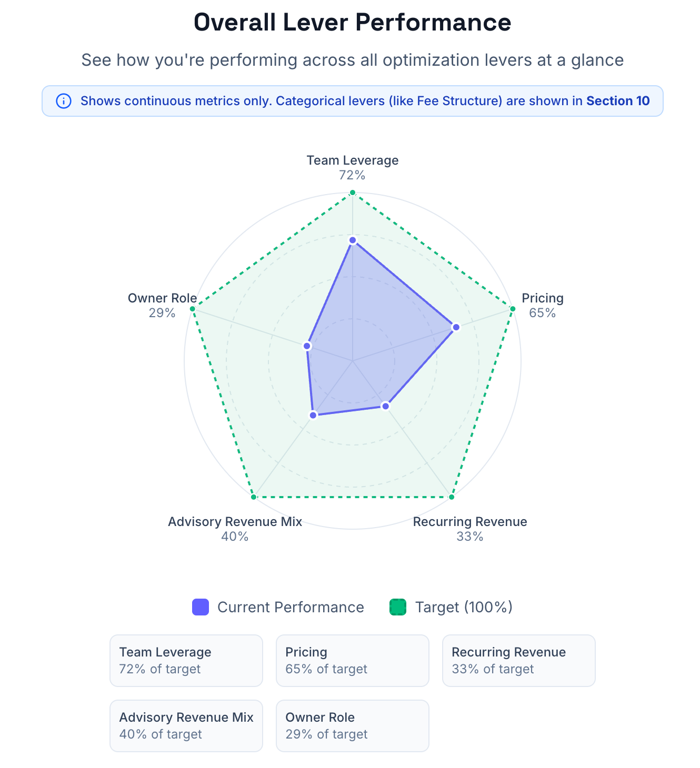
Task: Click the Advisory Revenue Mix purple data point
Action: click(313, 415)
